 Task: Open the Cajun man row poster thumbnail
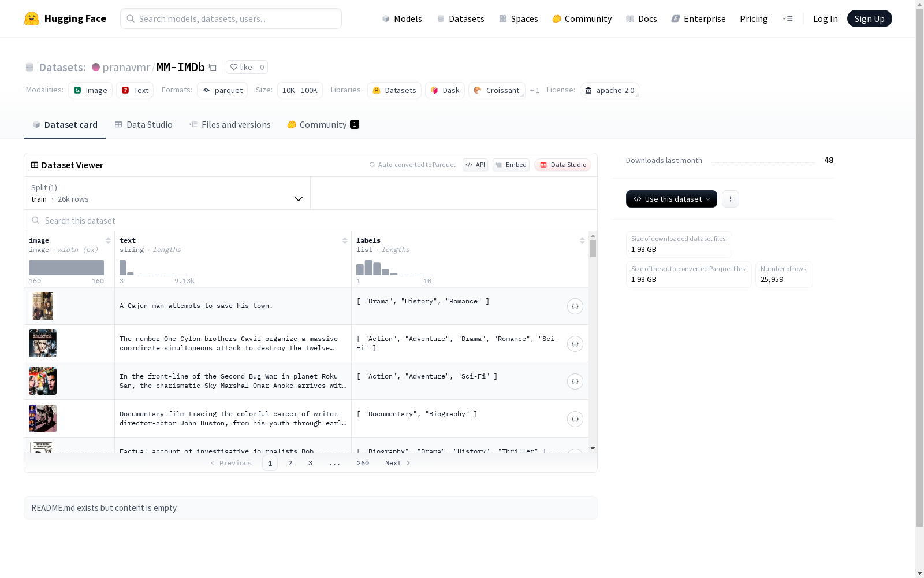tap(43, 306)
